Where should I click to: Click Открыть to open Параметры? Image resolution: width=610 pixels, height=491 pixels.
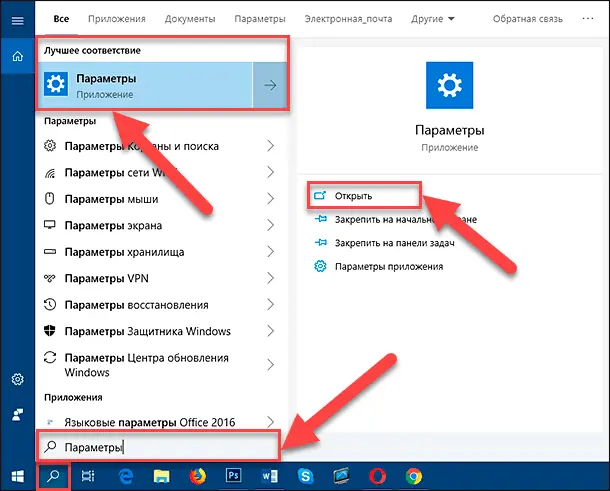356,195
